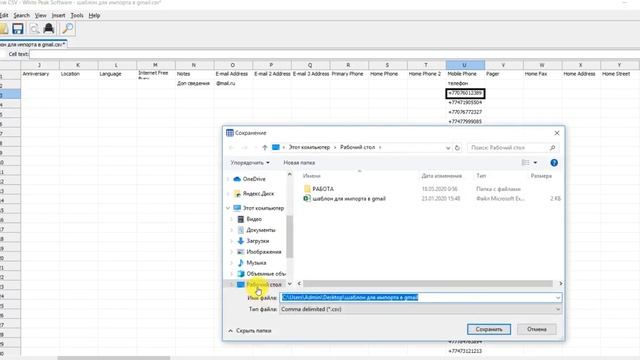640x360 pixels.
Task: Click the dialog forward navigation arrow
Action: coord(245,147)
